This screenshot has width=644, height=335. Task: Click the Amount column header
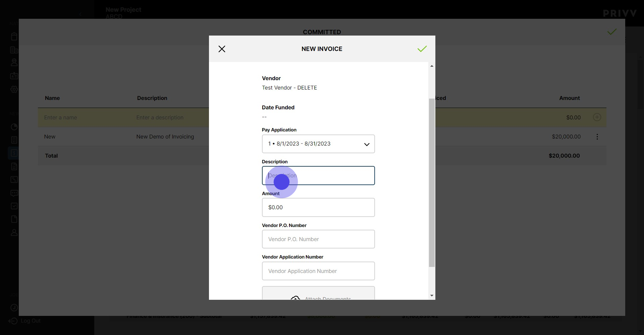tap(570, 98)
